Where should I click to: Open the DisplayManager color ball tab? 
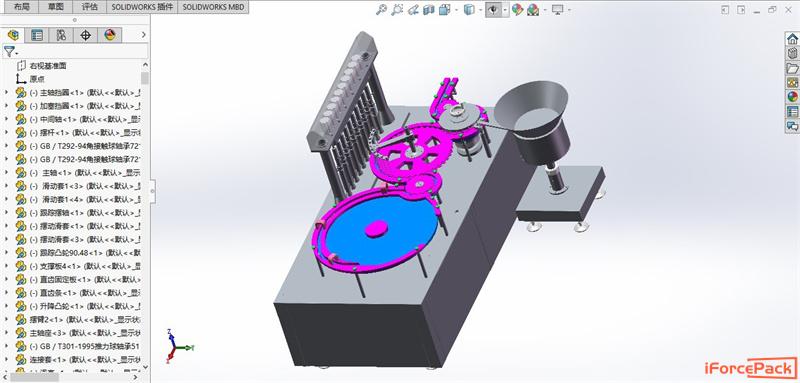(110, 35)
